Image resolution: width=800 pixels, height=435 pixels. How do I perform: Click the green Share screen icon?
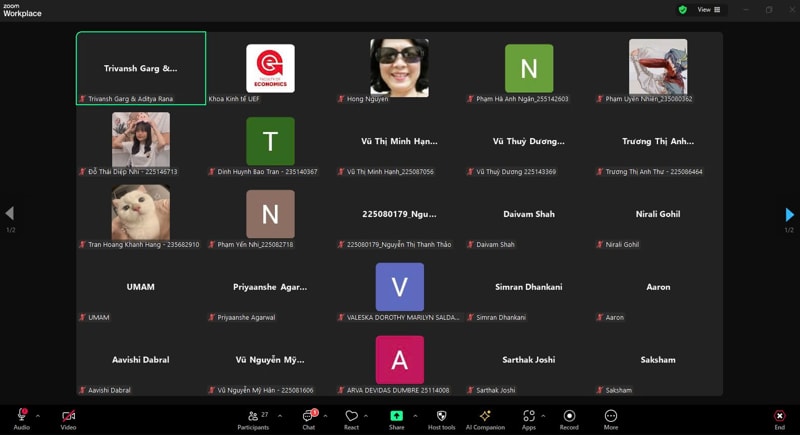tap(397, 416)
